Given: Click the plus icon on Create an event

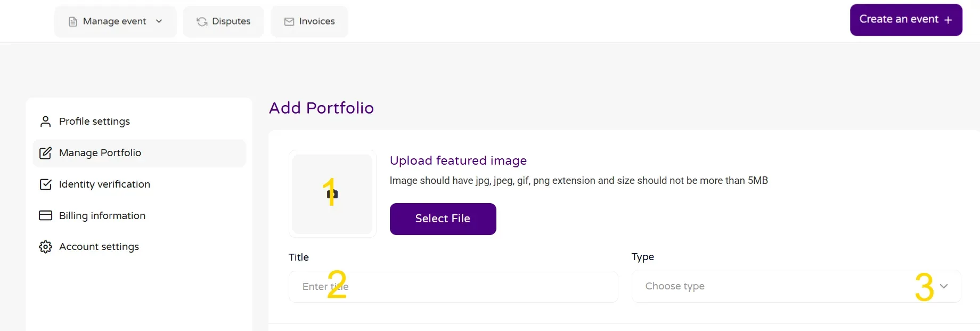Looking at the screenshot, I should pos(948,20).
